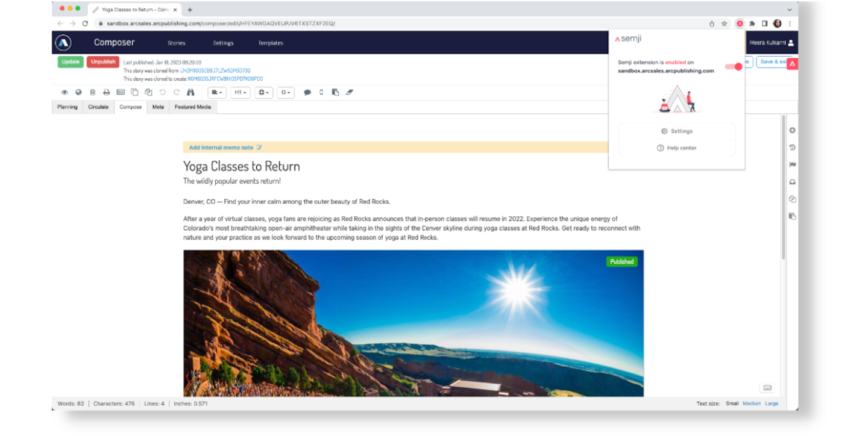
Task: Click the preview eye icon in toolbar
Action: pyautogui.click(x=64, y=93)
